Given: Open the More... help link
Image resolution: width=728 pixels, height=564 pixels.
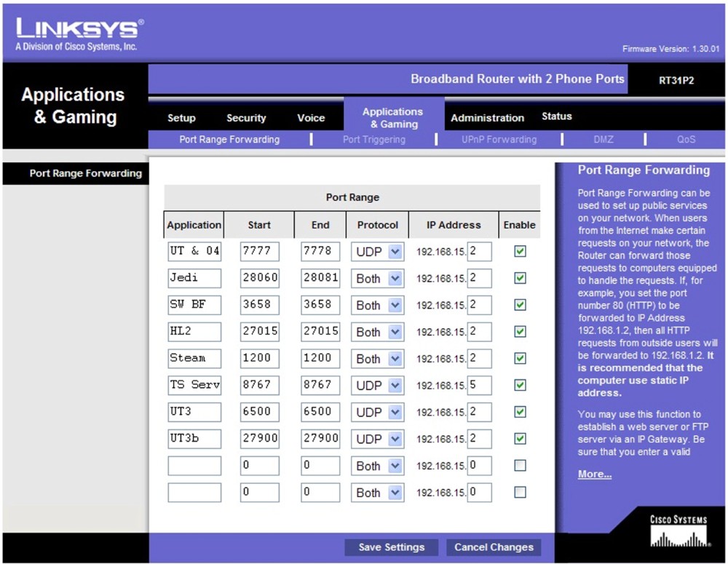Looking at the screenshot, I should [x=595, y=474].
